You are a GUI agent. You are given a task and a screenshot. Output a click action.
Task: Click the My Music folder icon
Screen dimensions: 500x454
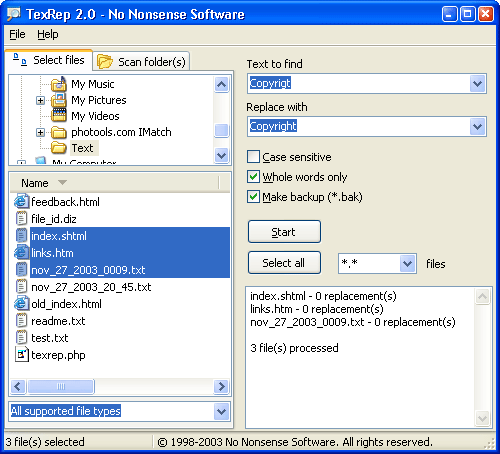click(x=59, y=84)
